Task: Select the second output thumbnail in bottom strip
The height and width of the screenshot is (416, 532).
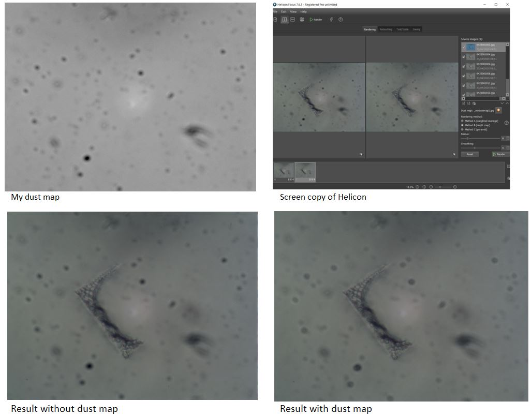Action: 305,172
